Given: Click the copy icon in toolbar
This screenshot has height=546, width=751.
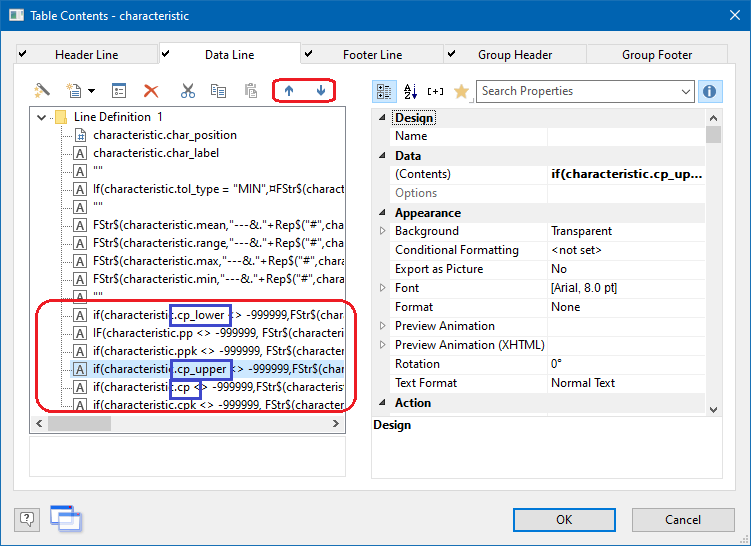Looking at the screenshot, I should point(218,91).
